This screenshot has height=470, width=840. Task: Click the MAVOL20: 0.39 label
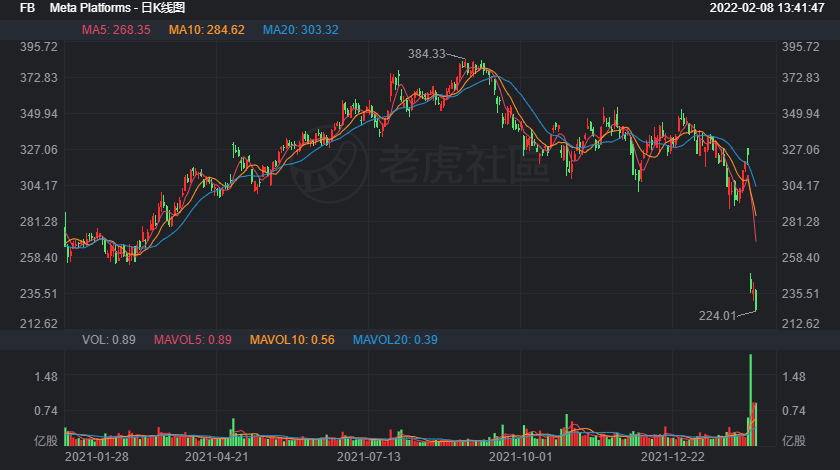point(395,340)
